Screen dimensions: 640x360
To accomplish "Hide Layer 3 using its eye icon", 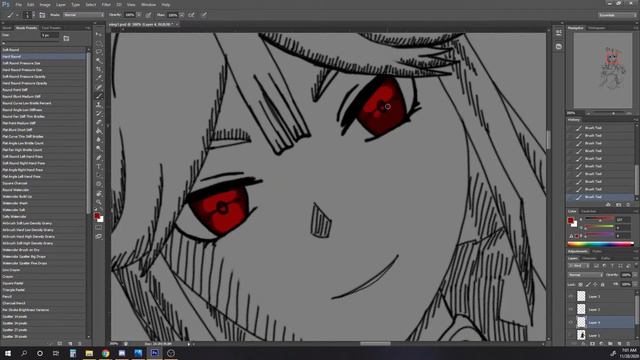I will pos(571,296).
